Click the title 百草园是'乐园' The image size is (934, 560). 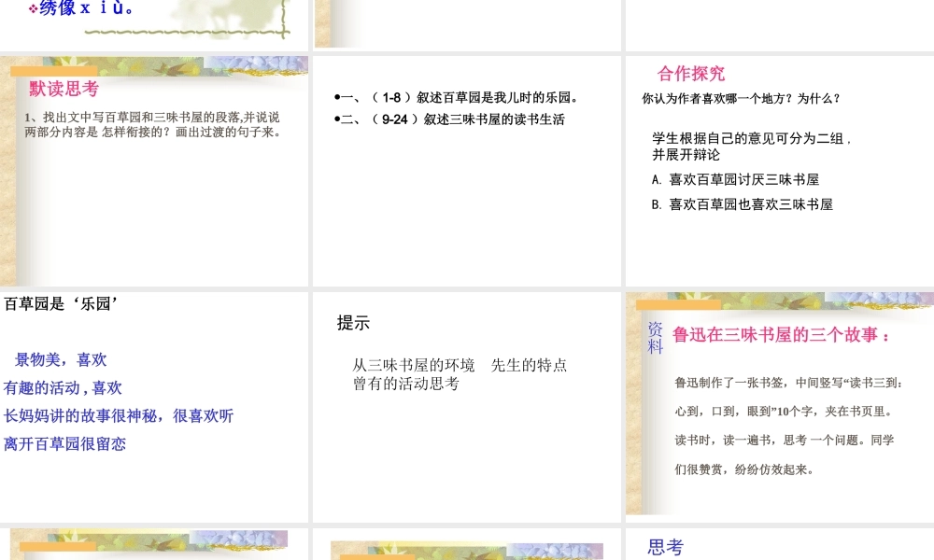(x=61, y=304)
